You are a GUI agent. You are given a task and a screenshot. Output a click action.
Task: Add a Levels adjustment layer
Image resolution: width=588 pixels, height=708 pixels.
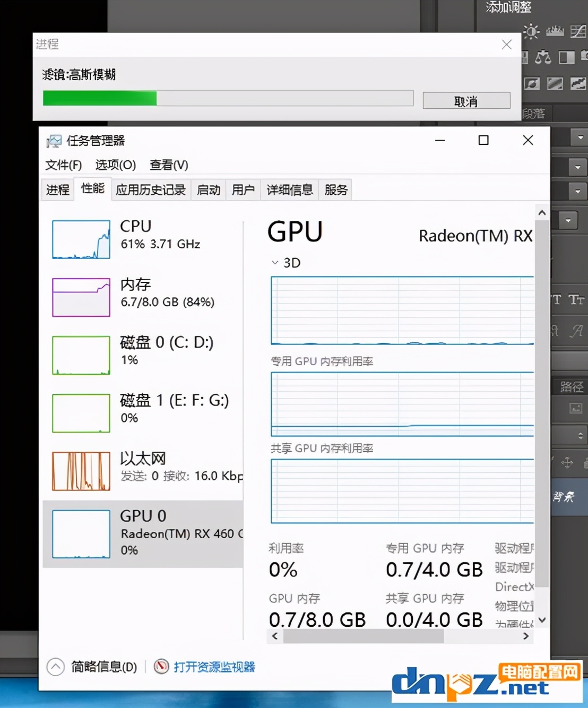click(555, 31)
